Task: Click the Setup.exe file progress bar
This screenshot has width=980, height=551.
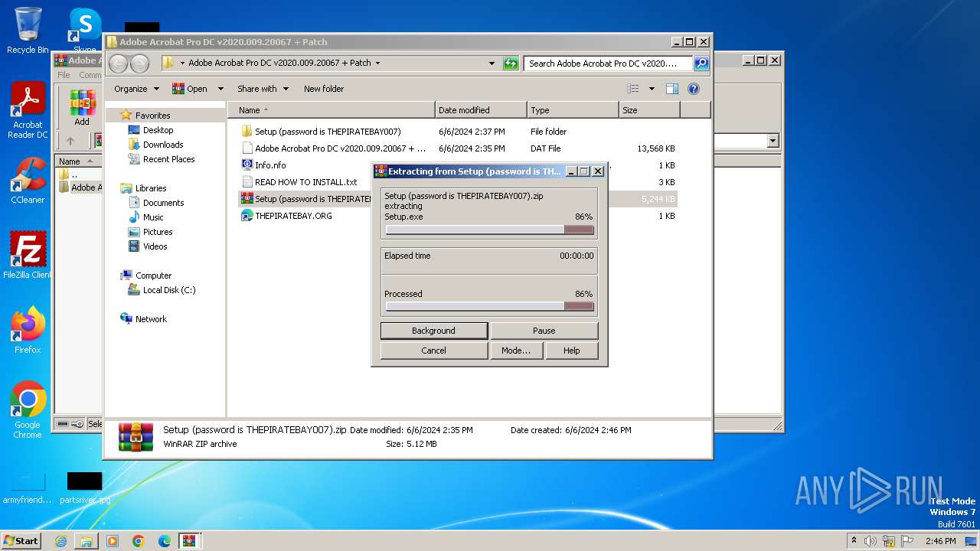Action: tap(490, 230)
